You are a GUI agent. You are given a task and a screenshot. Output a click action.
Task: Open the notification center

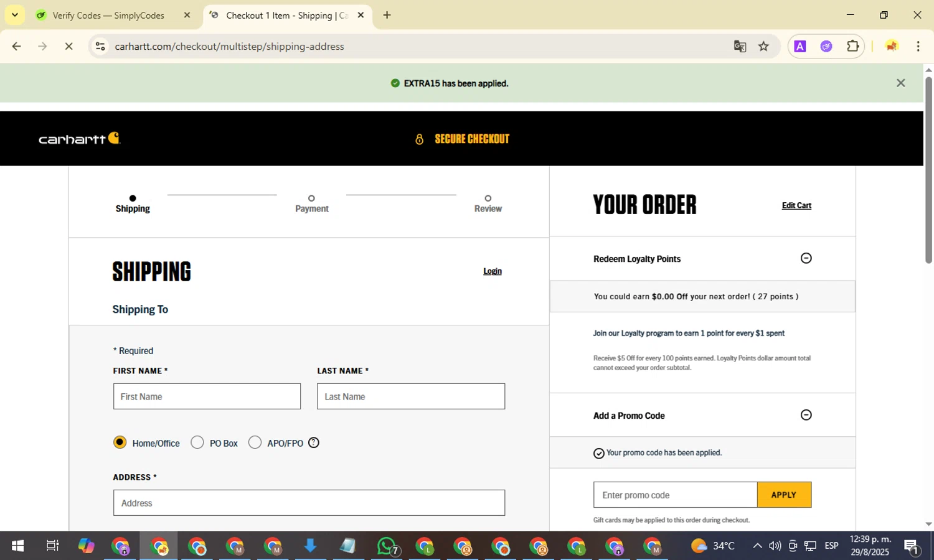point(912,546)
